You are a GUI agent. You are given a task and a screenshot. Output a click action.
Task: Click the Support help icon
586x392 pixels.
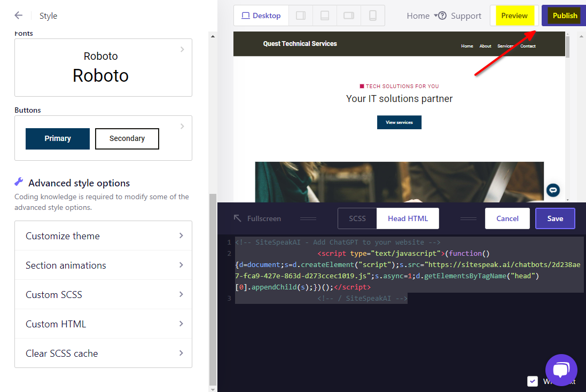[x=442, y=15]
